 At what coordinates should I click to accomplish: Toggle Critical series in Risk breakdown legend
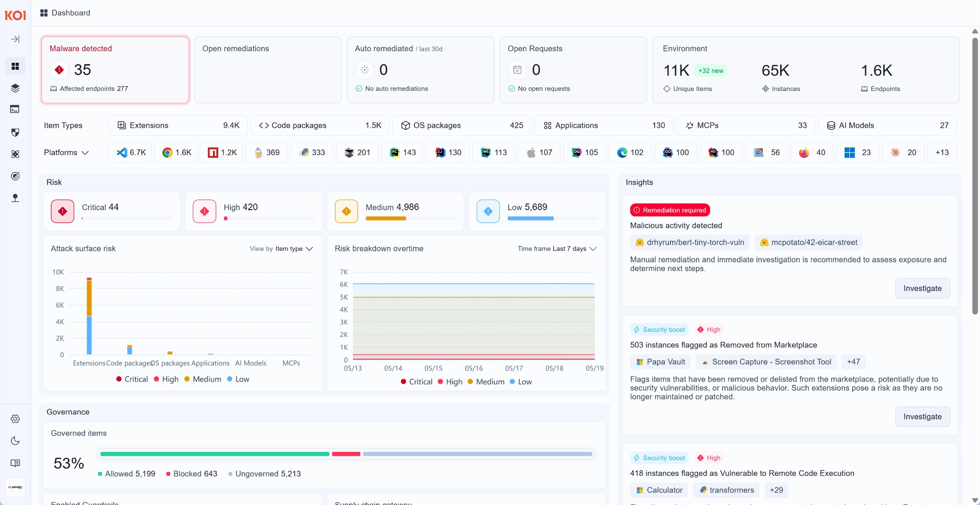417,382
